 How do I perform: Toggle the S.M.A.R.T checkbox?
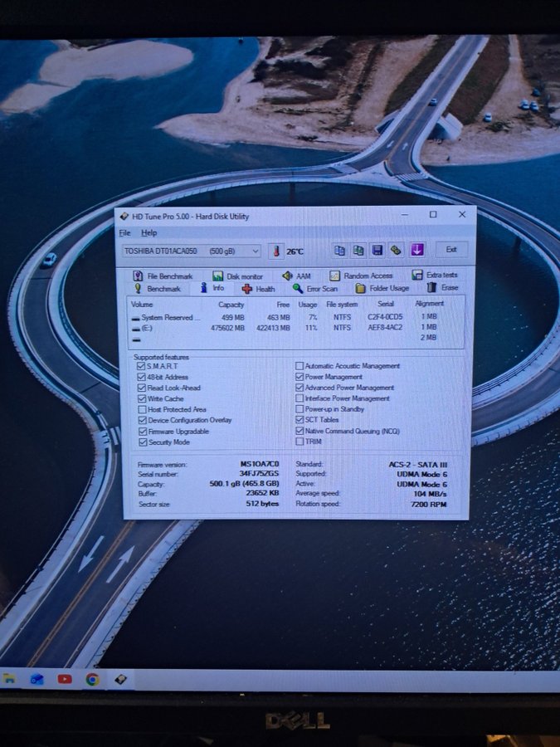[x=141, y=366]
